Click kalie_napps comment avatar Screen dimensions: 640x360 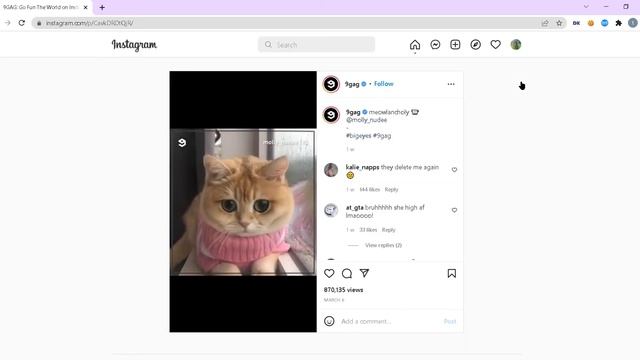331,170
